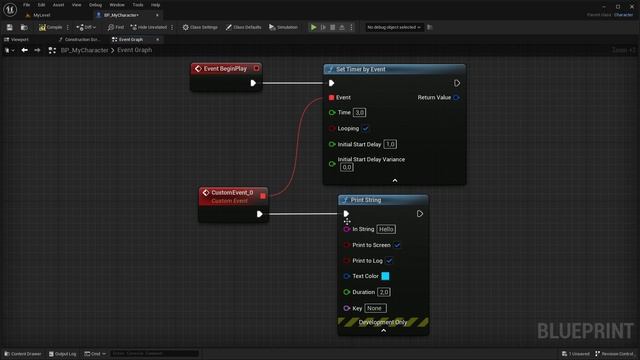Click the debug object locate icon
Image resolution: width=640 pixels, height=360 pixels.
[x=429, y=27]
